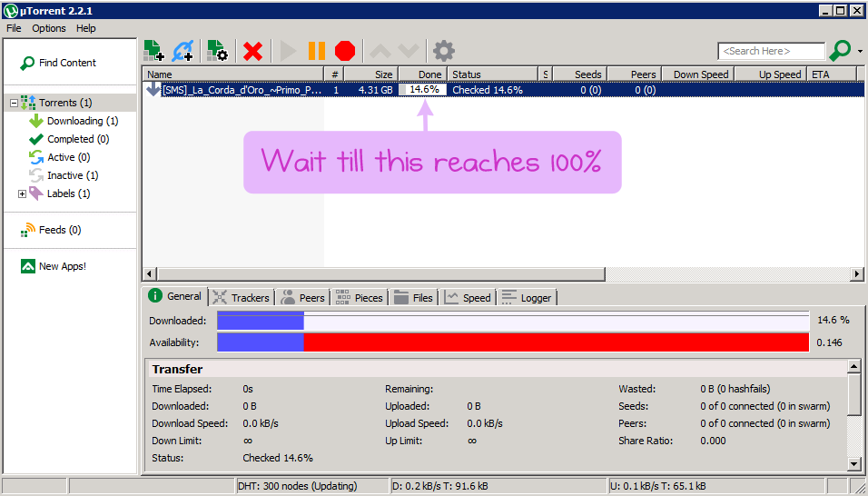868x496 pixels.
Task: Open the Help menu
Action: (86, 28)
